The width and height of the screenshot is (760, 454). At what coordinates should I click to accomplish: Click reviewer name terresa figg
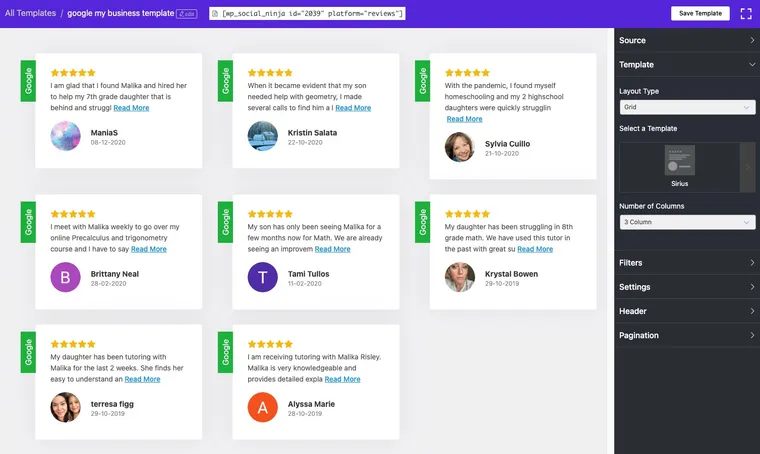pyautogui.click(x=112, y=404)
